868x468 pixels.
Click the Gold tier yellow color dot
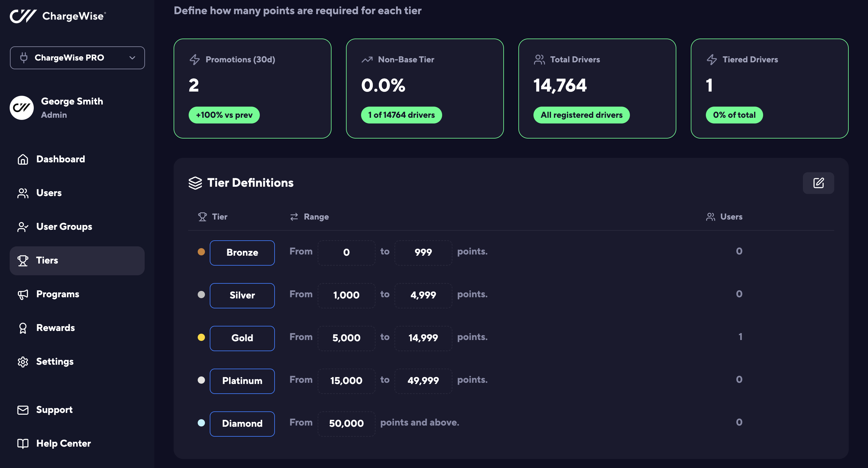pos(201,337)
